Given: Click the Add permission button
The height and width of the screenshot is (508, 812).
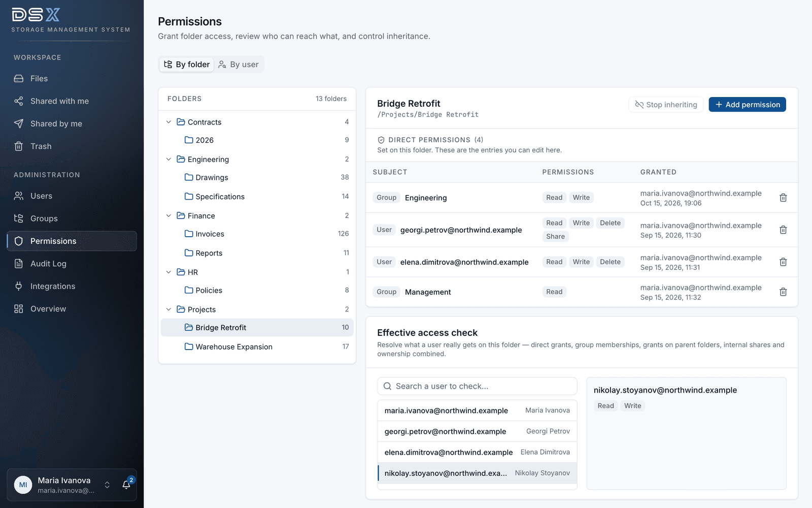Looking at the screenshot, I should click(748, 105).
